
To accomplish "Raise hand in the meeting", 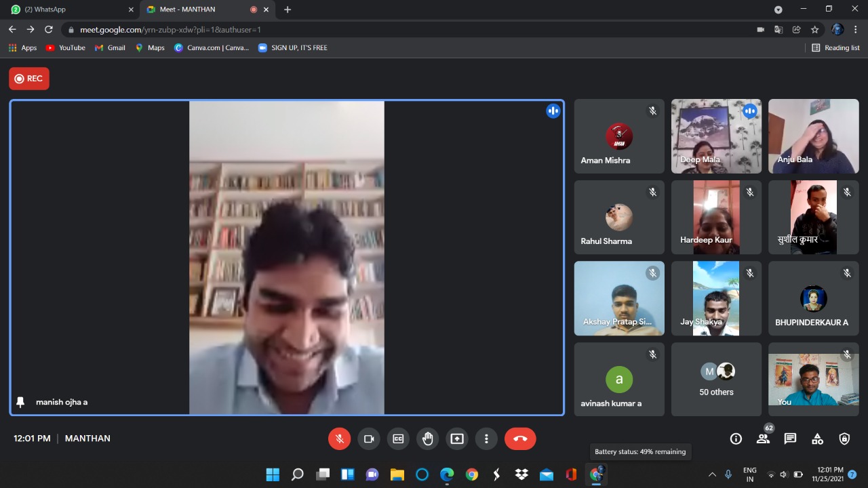I will pyautogui.click(x=427, y=439).
